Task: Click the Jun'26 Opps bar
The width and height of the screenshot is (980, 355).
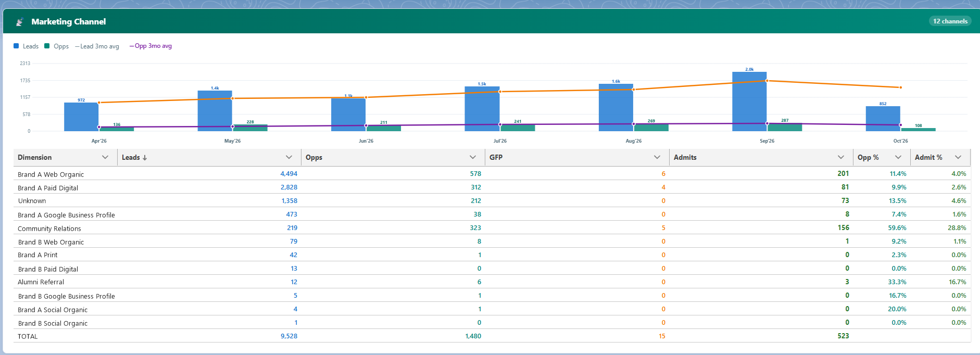Action: [384, 128]
